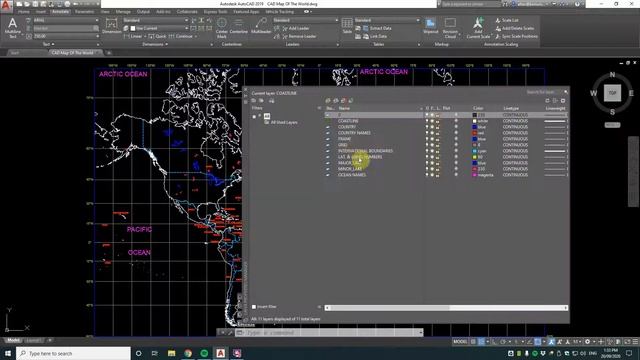Toggle On/Off bulb for MINOR LAKE layer
Screen dimensions: 640x360
tap(427, 169)
